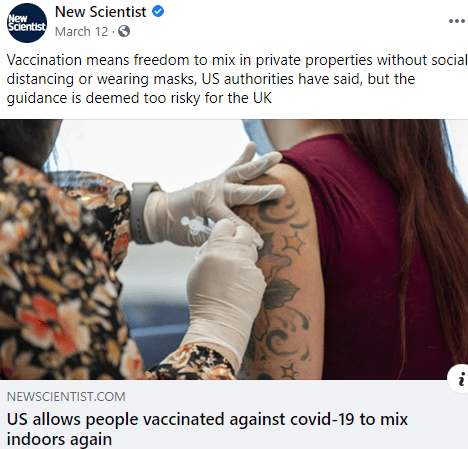Click the globe public-audience icon
468x449 pixels.
124,31
